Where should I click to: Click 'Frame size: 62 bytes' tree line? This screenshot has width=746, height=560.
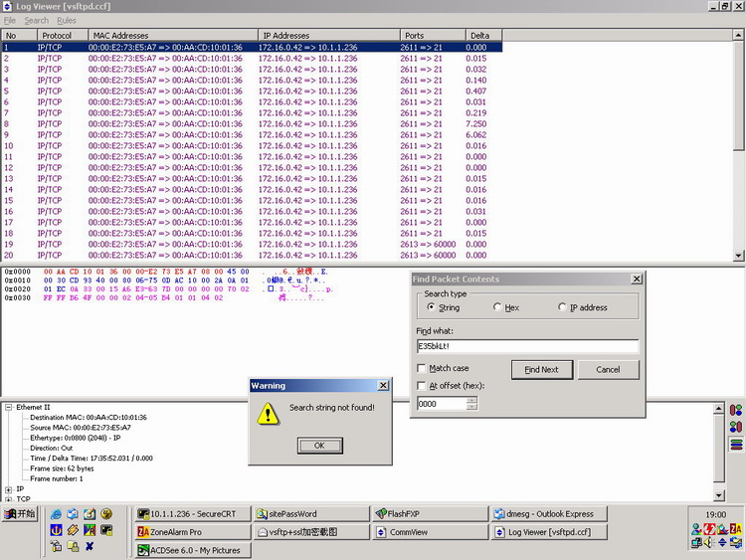coord(62,468)
